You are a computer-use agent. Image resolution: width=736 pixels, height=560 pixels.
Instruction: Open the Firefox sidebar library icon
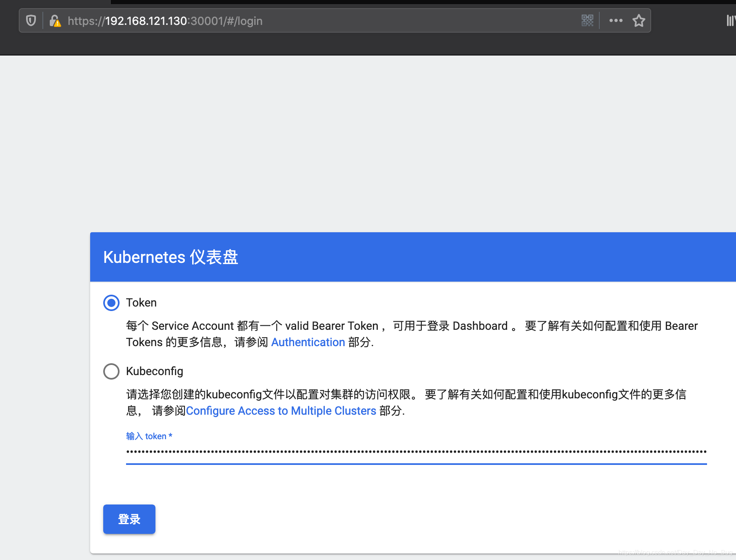point(730,20)
